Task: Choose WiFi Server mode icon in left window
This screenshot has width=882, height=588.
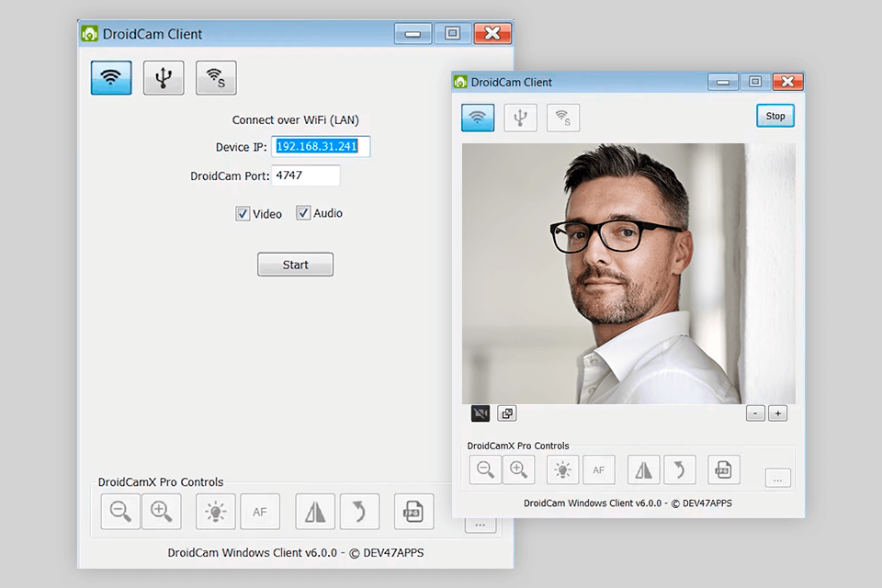Action: [x=216, y=78]
